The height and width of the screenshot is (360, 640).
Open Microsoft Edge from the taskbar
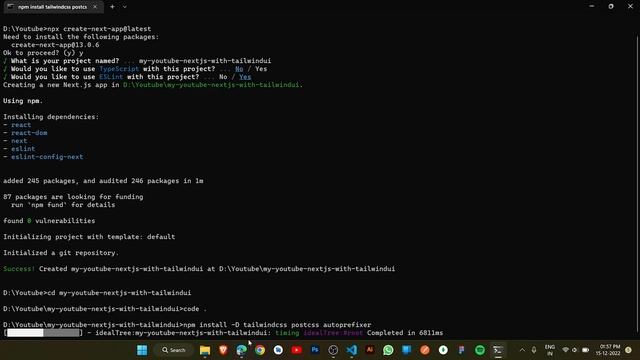click(242, 350)
